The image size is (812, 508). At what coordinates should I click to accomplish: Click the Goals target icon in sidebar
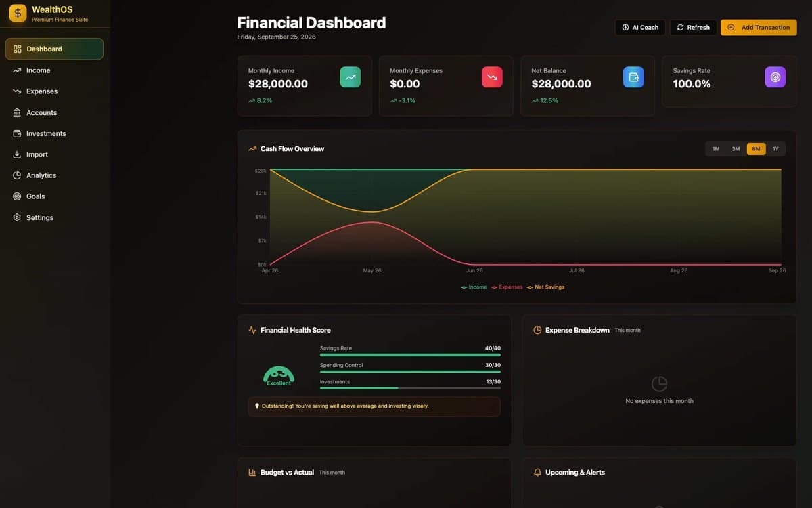(x=18, y=196)
